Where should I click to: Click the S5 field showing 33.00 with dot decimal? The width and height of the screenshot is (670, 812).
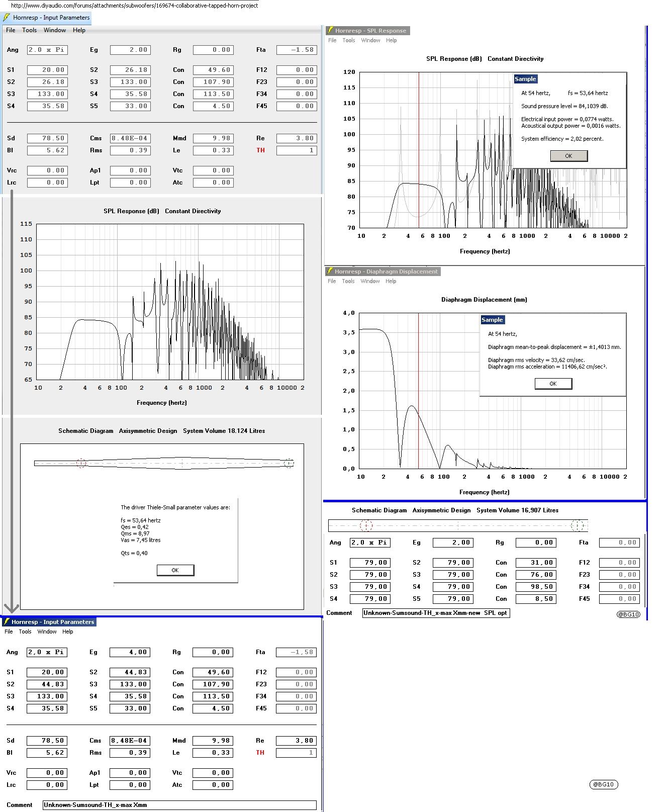tap(130, 106)
